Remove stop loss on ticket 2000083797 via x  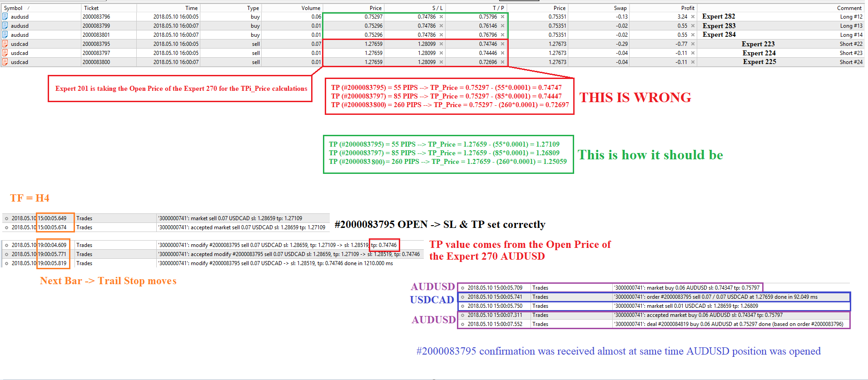point(441,53)
